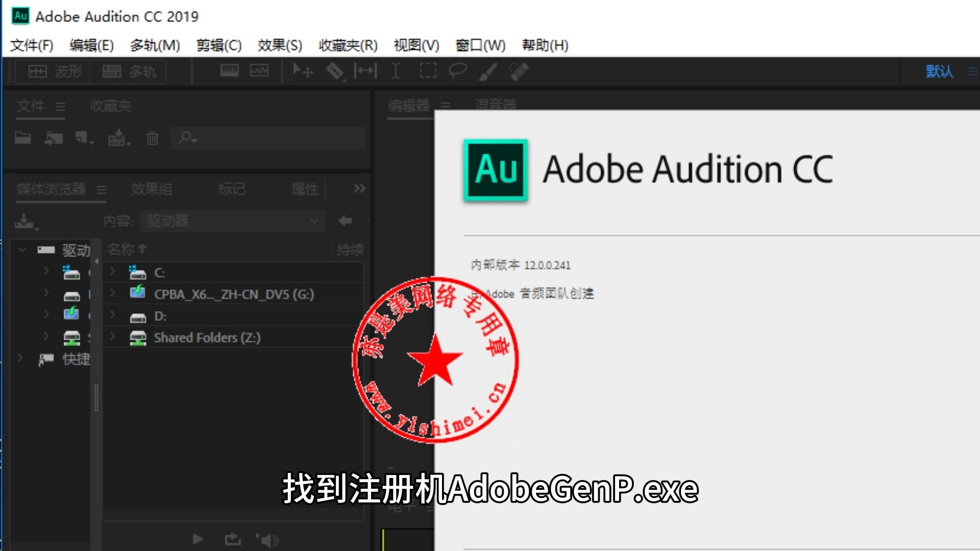Select the Time Selection tool
The image size is (980, 551).
tap(396, 71)
